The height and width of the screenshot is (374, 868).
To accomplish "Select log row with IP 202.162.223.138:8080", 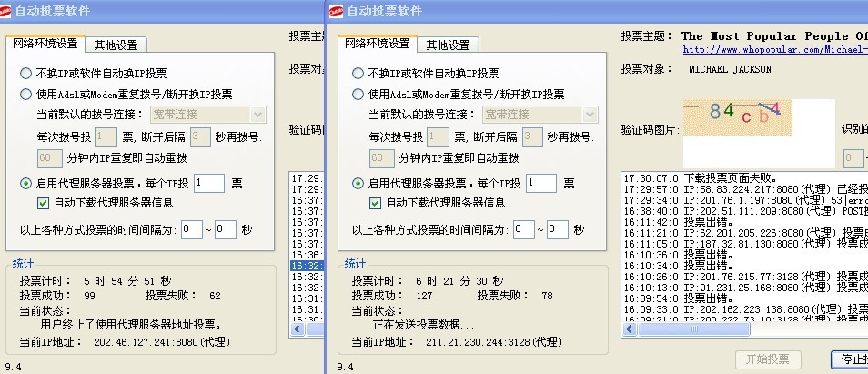I will [x=744, y=308].
